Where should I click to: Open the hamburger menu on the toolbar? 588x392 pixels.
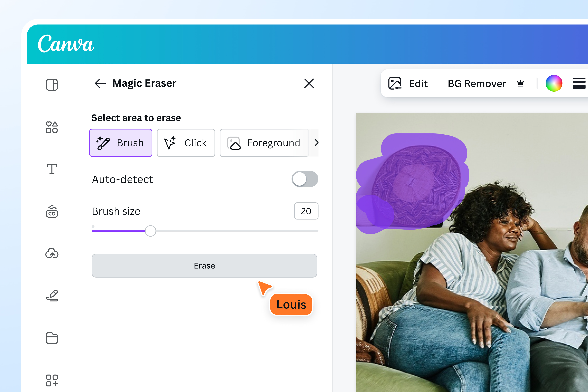pyautogui.click(x=579, y=83)
